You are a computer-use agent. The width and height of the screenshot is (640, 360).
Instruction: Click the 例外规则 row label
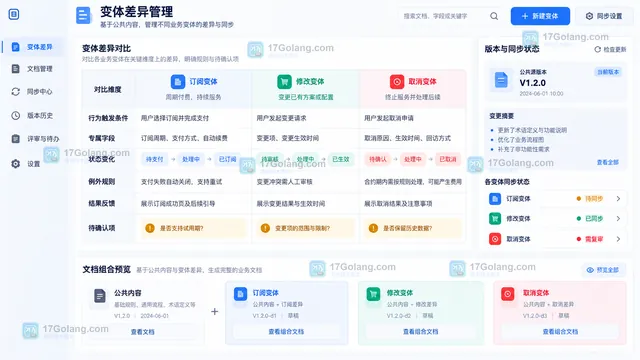102,182
